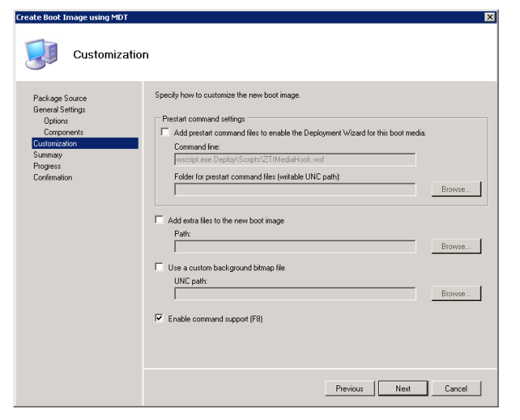Open the General Settings step
This screenshot has width=520, height=420.
[59, 110]
